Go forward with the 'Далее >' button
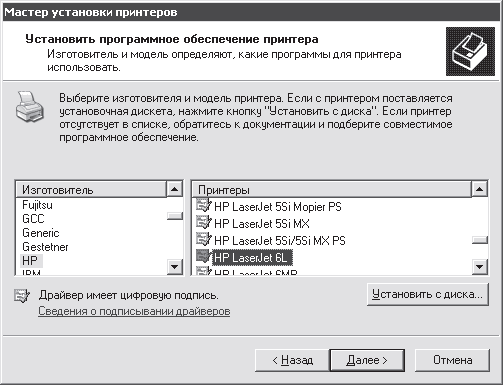The width and height of the screenshot is (503, 385). 367,360
